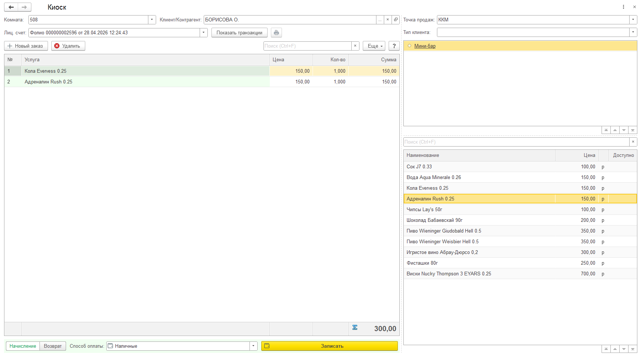Focus the product search box on the right
644x354 pixels.
(x=516, y=142)
